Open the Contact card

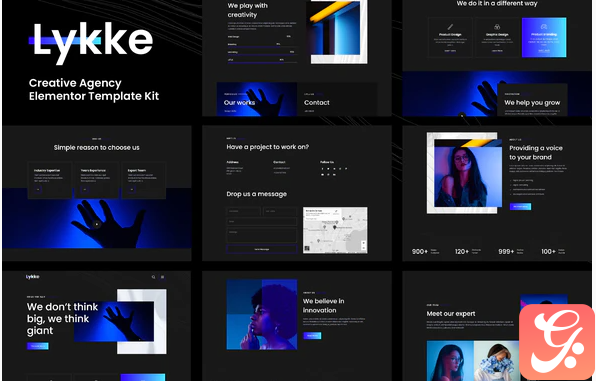(337, 99)
